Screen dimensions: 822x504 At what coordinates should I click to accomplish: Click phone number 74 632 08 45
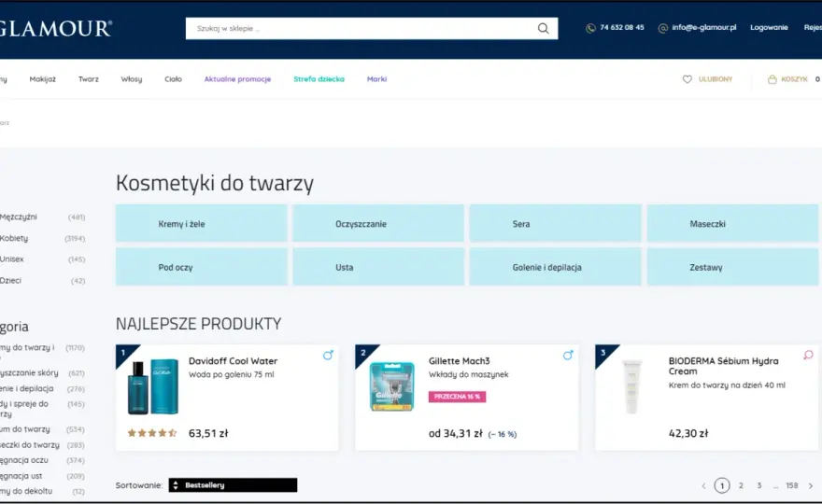coord(622,28)
